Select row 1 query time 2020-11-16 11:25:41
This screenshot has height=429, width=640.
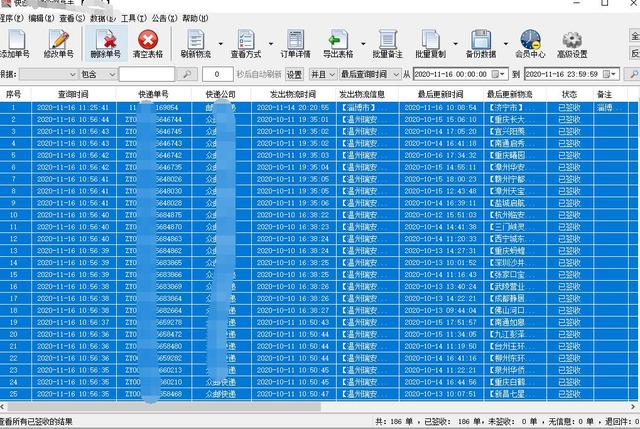(73, 108)
